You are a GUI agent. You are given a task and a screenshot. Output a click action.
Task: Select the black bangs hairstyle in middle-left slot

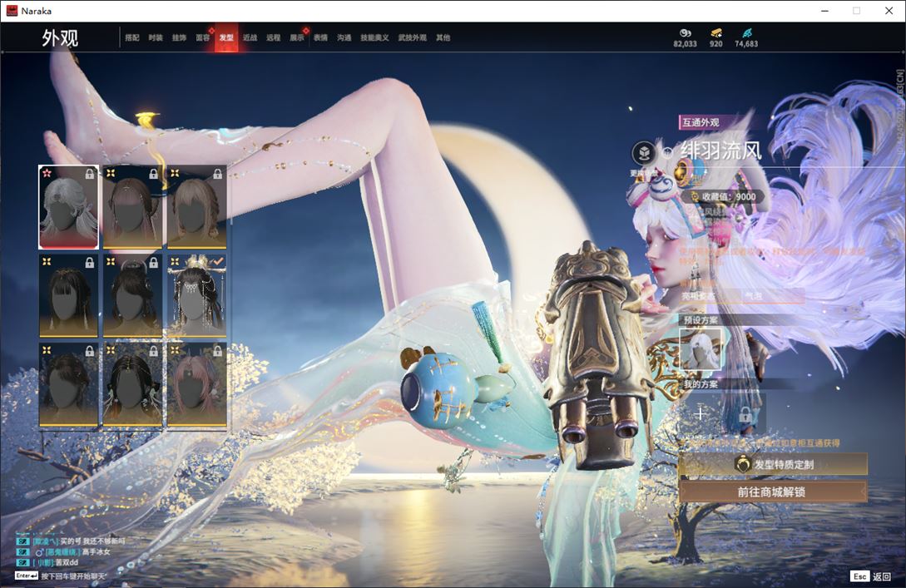(x=68, y=295)
